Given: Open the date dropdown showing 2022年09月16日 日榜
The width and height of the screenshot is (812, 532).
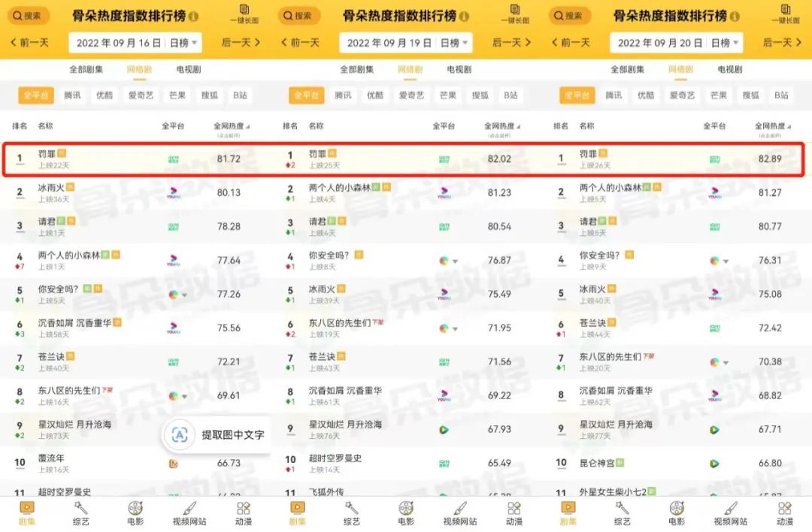Looking at the screenshot, I should (135, 43).
